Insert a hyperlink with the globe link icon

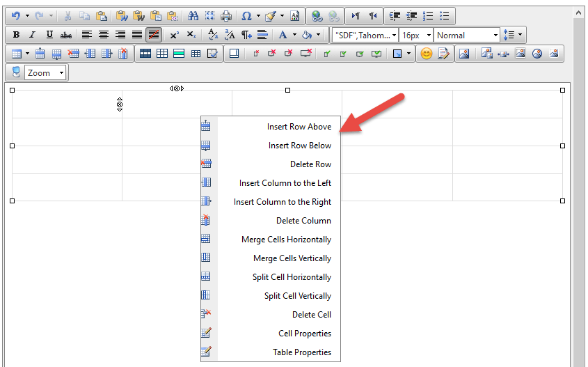[x=317, y=15]
